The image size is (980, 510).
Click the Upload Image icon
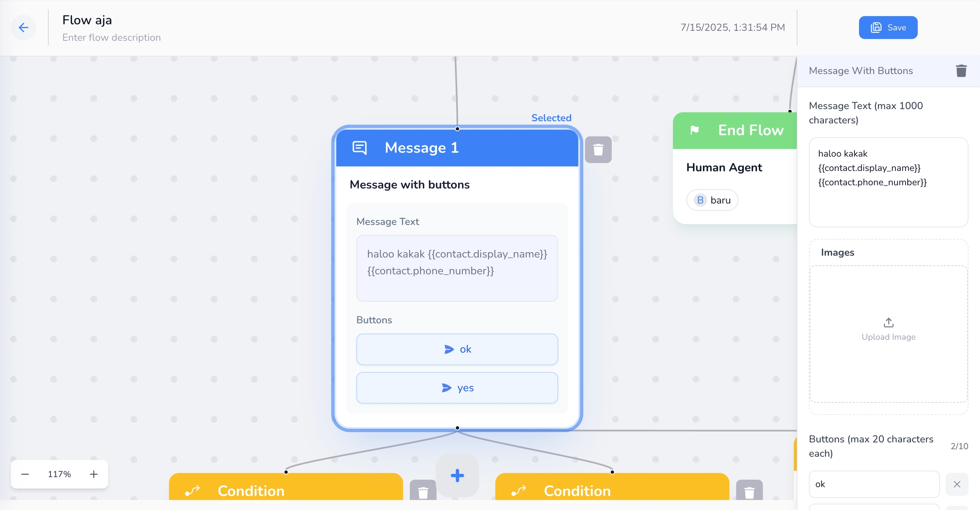click(x=888, y=323)
